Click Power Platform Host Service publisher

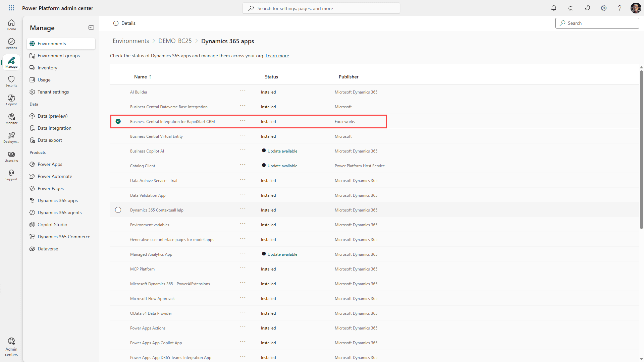[x=360, y=166]
